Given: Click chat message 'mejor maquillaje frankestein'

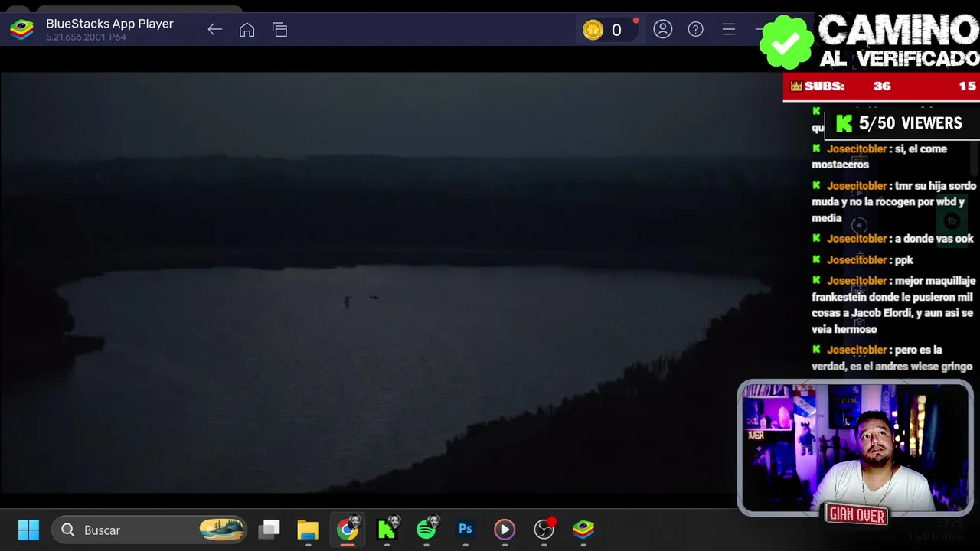Looking at the screenshot, I should pyautogui.click(x=893, y=305).
